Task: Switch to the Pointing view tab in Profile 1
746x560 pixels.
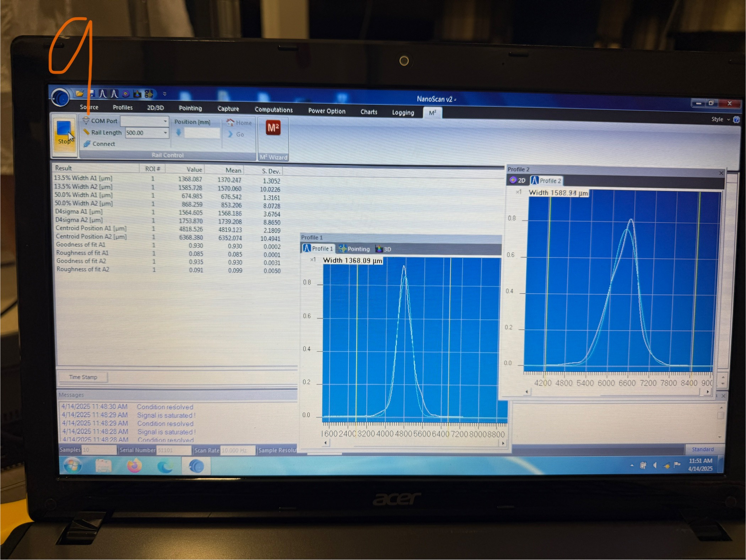Action: 354,249
